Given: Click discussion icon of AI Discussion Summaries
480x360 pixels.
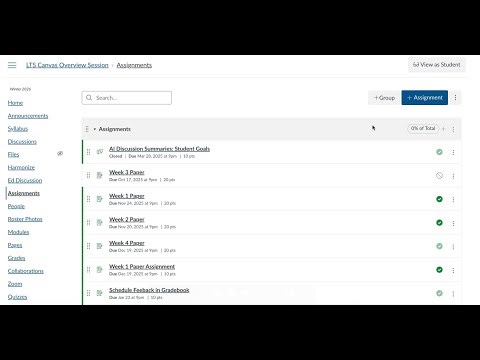Looking at the screenshot, I should pos(100,152).
